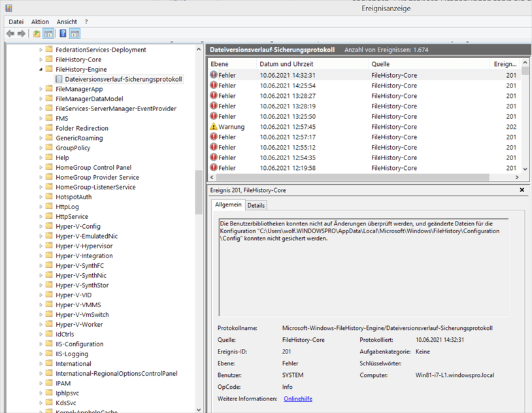
Task: Select the Fehler event at 12:19:58
Action: (364, 168)
